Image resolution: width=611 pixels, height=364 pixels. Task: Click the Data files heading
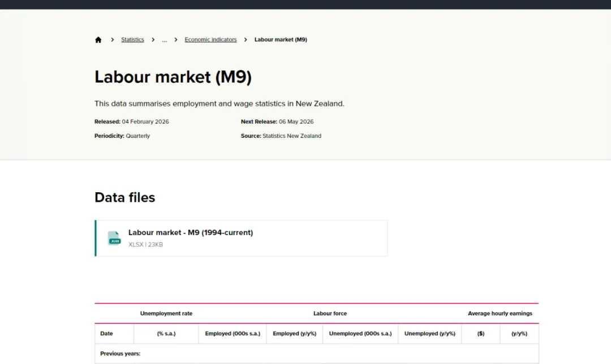pyautogui.click(x=124, y=197)
